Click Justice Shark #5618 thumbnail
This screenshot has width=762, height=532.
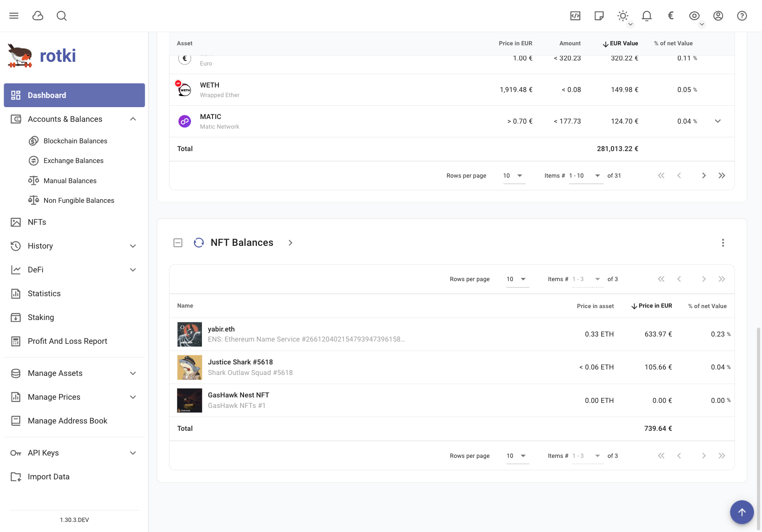tap(190, 367)
